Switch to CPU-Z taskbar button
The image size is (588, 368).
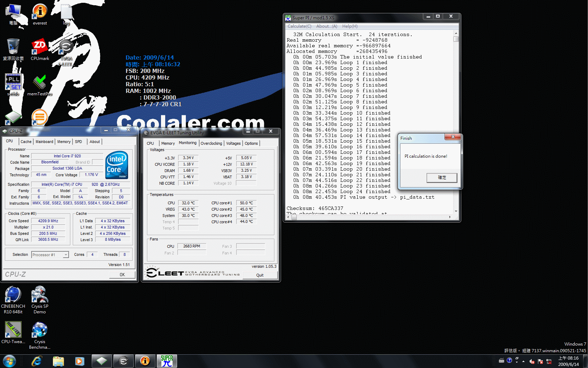point(102,361)
